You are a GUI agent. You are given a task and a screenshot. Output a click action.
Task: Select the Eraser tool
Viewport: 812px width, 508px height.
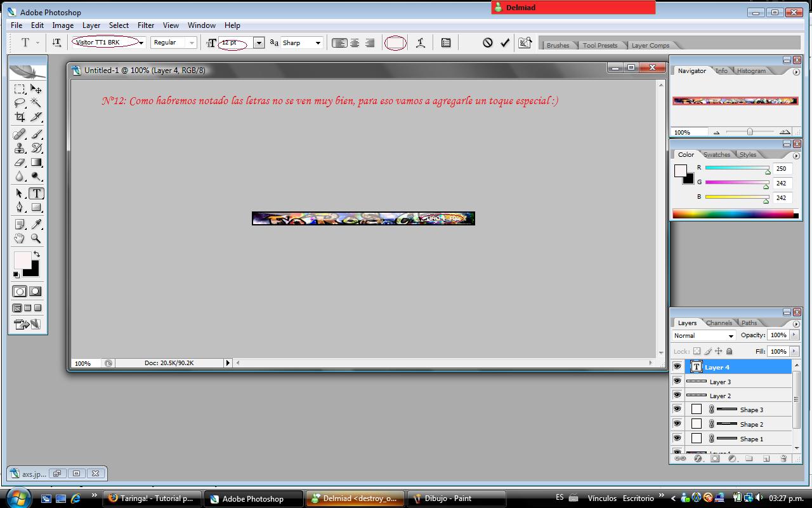tap(20, 163)
